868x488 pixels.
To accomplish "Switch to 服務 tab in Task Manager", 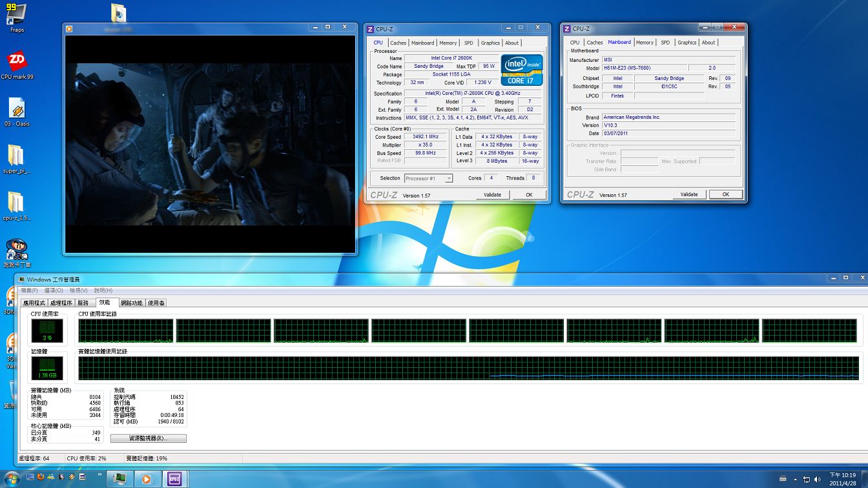I will (83, 303).
